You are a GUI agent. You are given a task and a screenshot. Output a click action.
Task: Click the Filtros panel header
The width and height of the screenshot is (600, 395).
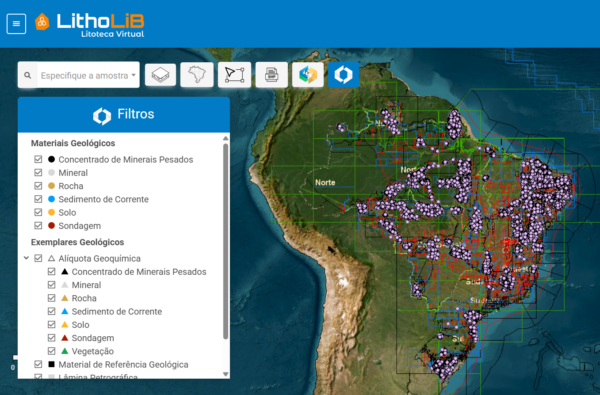124,114
